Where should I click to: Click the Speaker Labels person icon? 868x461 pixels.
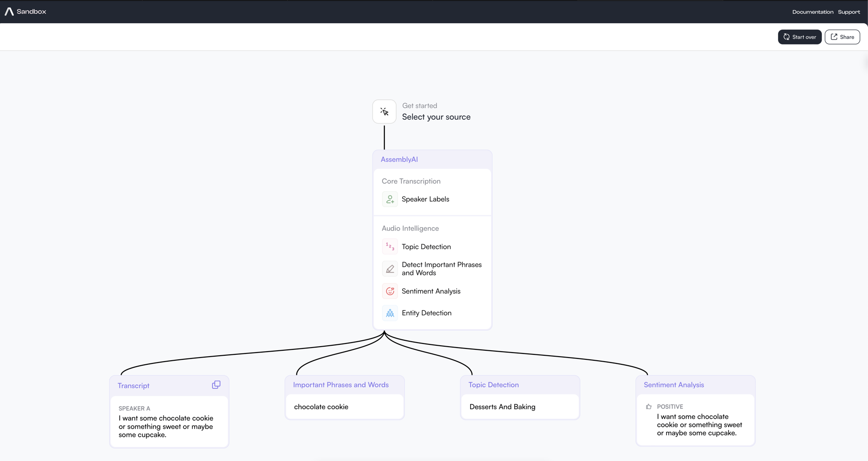(390, 199)
